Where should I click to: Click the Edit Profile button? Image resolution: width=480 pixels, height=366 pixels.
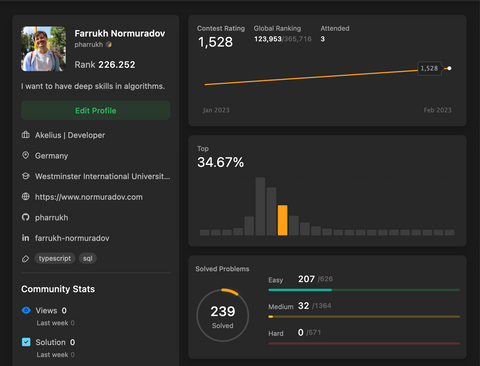[x=96, y=111]
